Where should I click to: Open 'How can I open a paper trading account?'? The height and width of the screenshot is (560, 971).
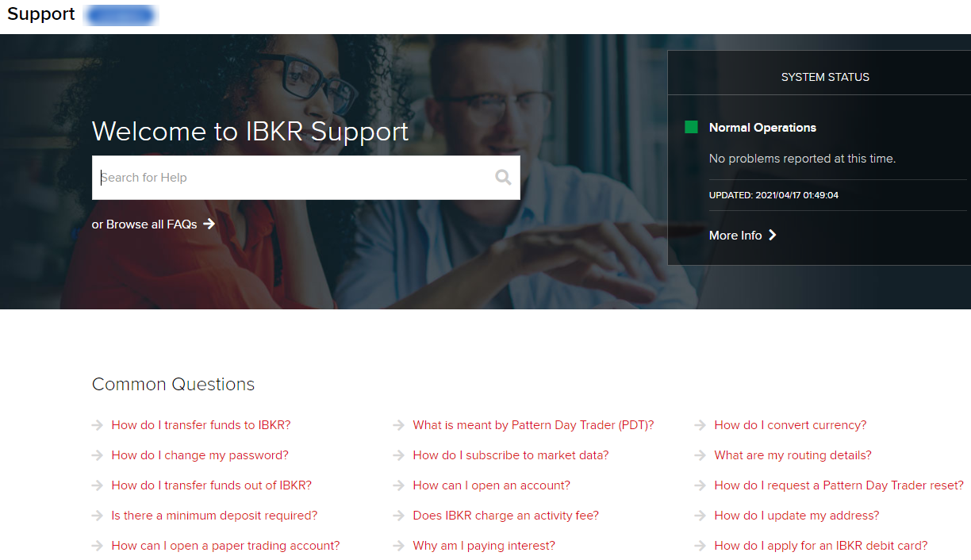click(226, 546)
